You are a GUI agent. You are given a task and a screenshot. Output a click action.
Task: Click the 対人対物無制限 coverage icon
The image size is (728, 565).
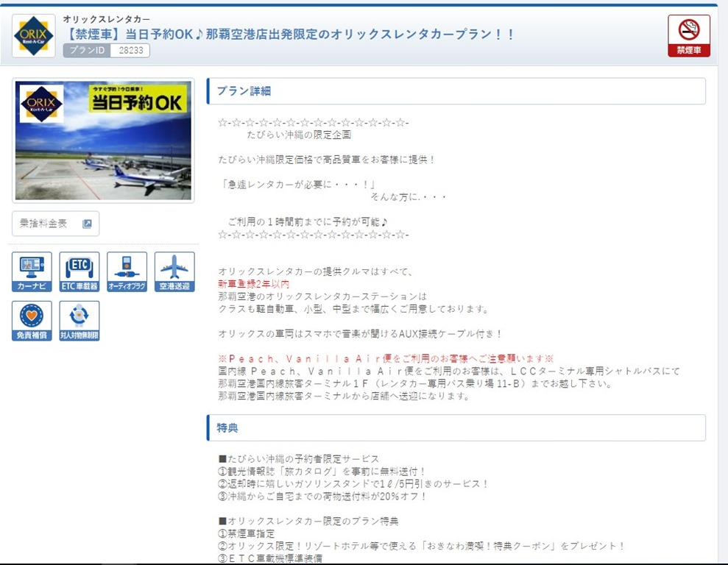[79, 321]
